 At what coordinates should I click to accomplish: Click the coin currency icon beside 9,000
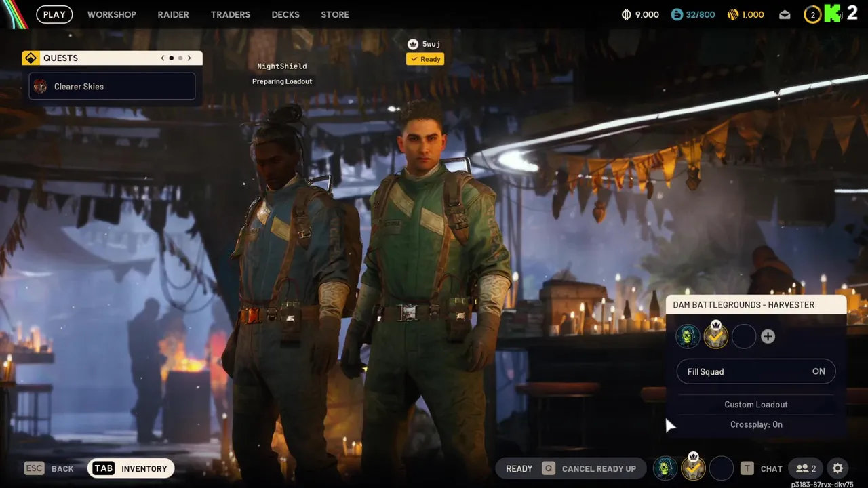[627, 14]
